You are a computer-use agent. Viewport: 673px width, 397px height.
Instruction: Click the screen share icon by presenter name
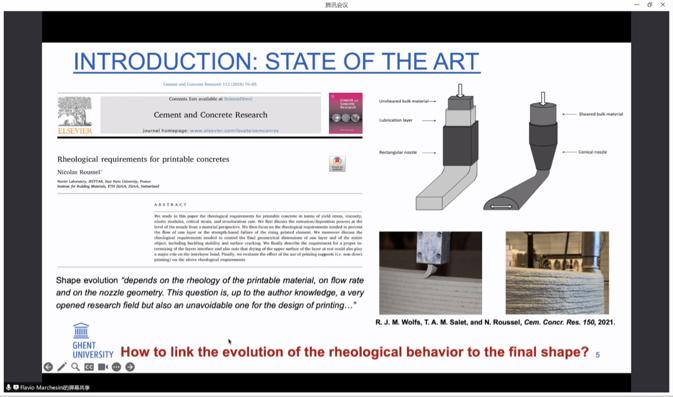point(16,387)
